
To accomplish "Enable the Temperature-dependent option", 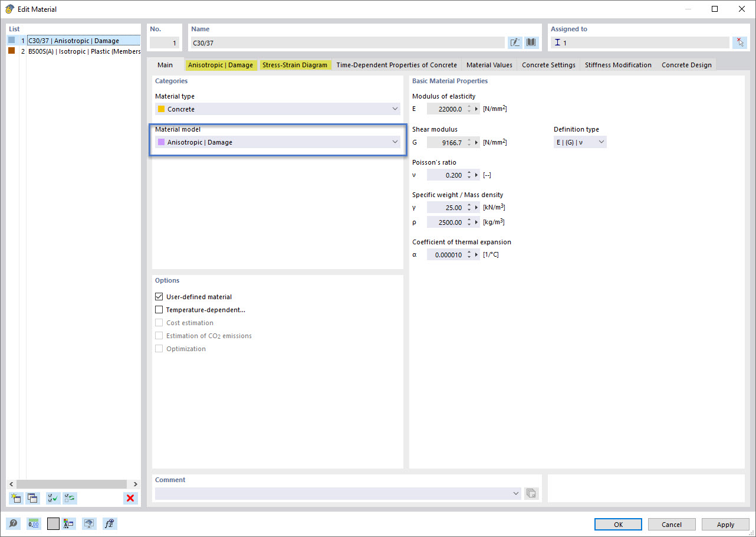I will coord(159,309).
